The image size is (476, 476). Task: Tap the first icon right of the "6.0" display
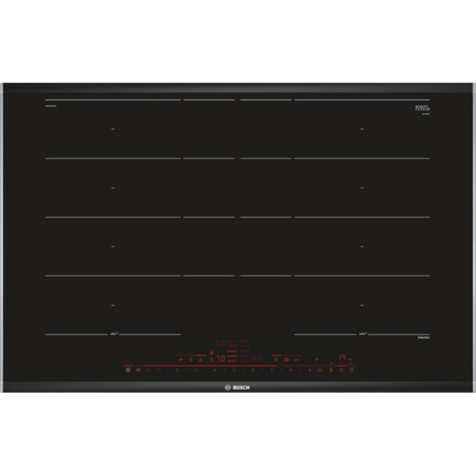click(x=276, y=359)
